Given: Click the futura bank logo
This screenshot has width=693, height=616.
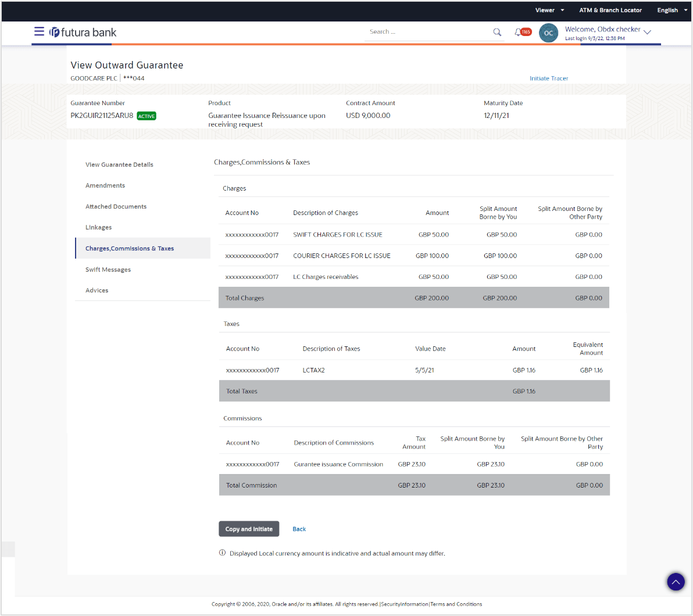Looking at the screenshot, I should (x=83, y=33).
